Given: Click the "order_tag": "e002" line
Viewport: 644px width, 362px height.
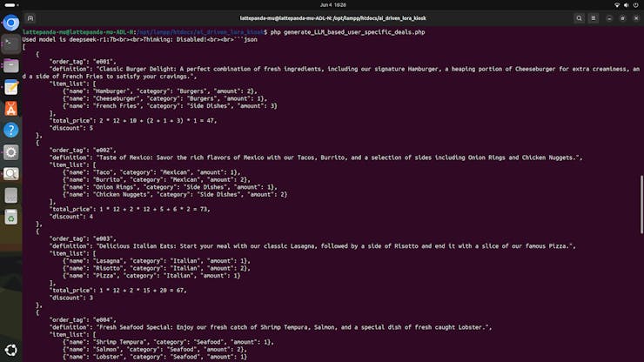Looking at the screenshot, I should coord(83,151).
